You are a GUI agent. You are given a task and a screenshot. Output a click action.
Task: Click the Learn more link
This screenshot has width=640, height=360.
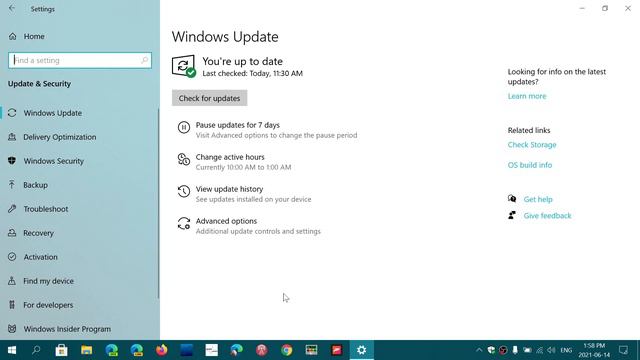527,96
